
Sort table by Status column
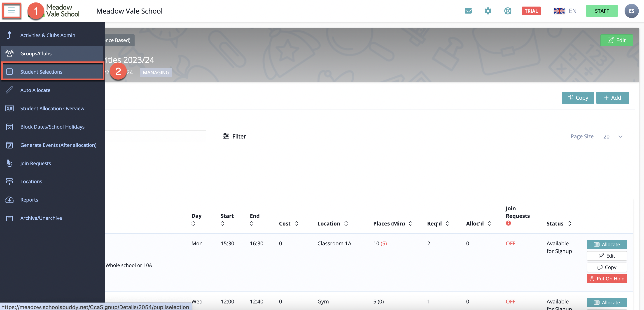coord(569,223)
